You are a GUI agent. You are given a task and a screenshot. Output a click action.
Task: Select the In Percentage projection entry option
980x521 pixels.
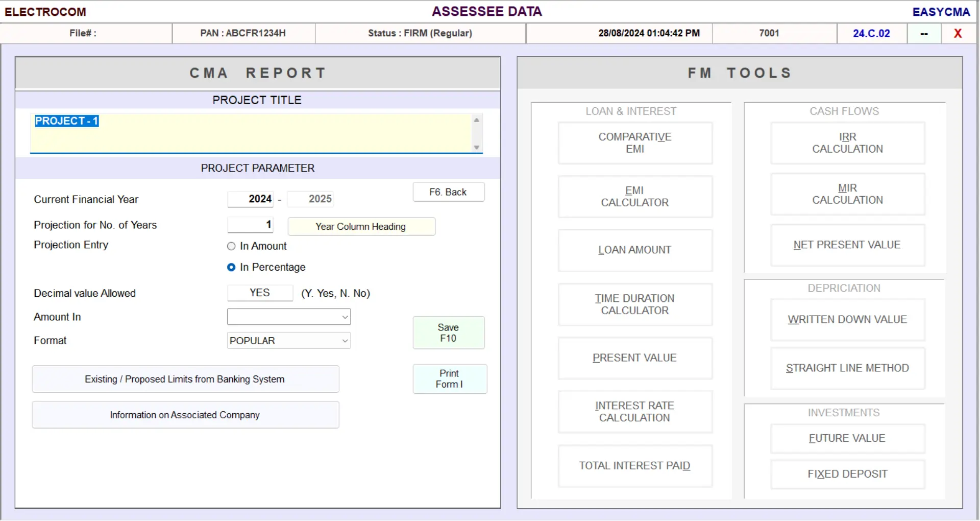(x=231, y=267)
